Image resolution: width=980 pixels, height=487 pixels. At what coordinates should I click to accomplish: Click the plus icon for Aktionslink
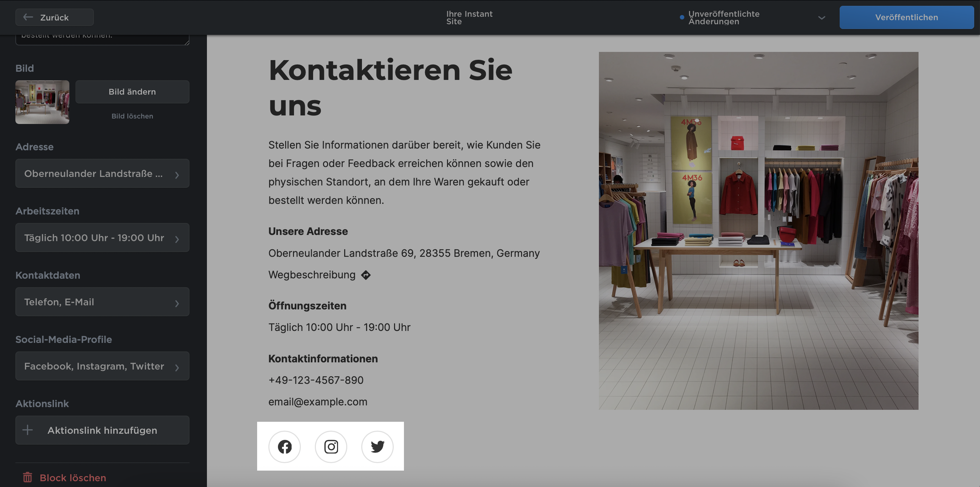pyautogui.click(x=27, y=430)
